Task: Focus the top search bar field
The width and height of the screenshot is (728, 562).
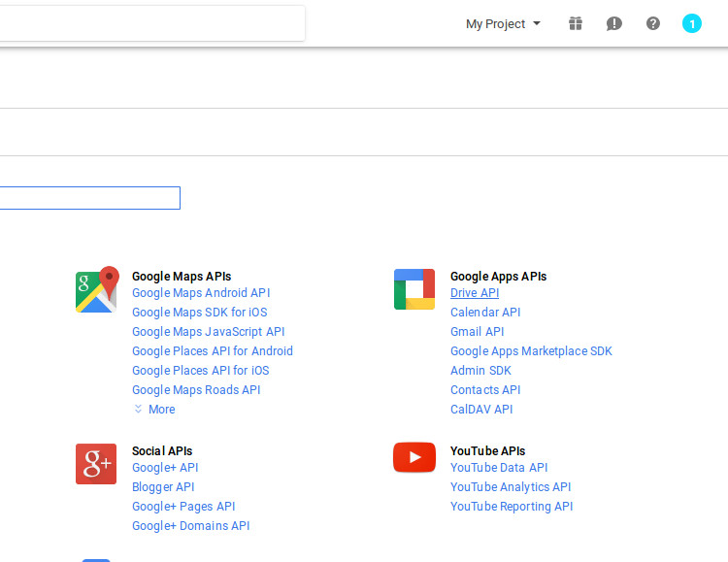Action: 152,23
